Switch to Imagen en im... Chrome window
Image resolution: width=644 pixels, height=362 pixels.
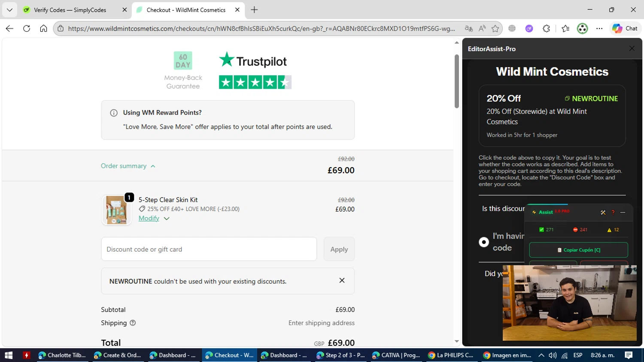coord(507,355)
